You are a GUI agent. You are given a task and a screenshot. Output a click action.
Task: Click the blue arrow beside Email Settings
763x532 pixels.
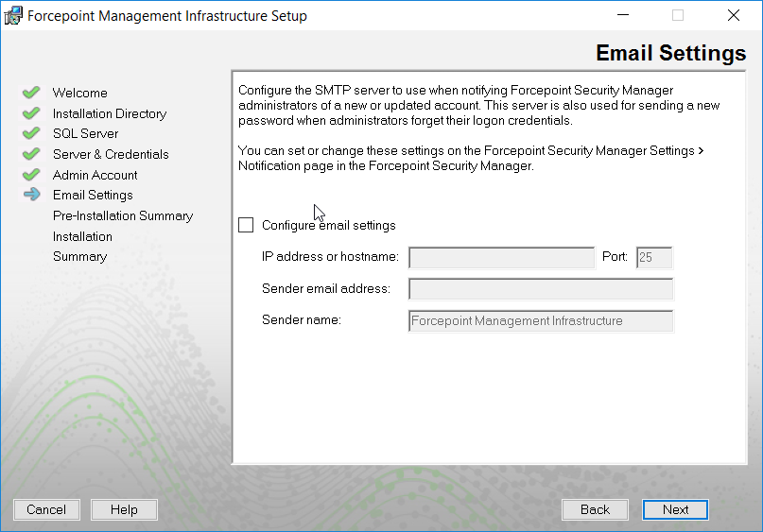[31, 195]
